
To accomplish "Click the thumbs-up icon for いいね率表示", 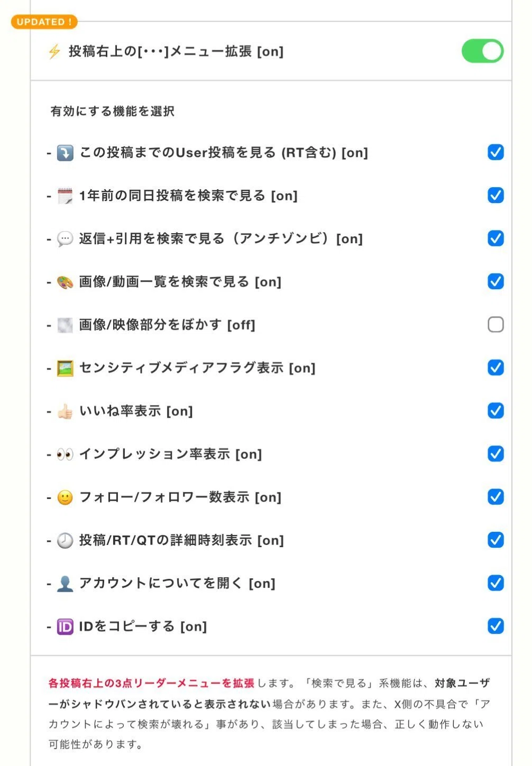I will (x=65, y=411).
